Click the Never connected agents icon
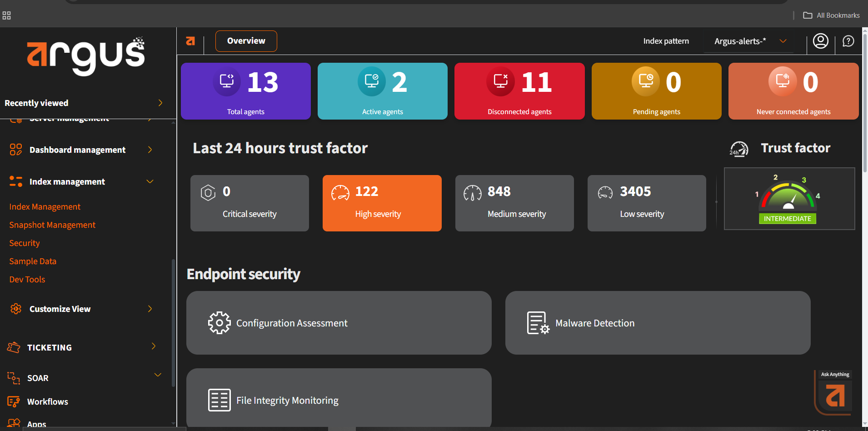 [x=783, y=82]
